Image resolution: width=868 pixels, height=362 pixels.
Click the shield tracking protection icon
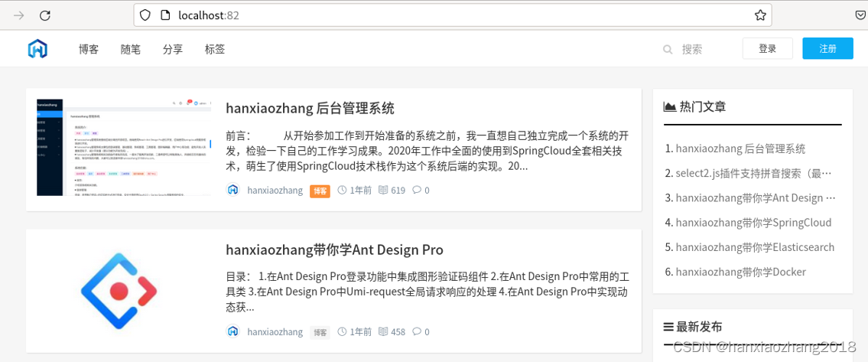145,15
